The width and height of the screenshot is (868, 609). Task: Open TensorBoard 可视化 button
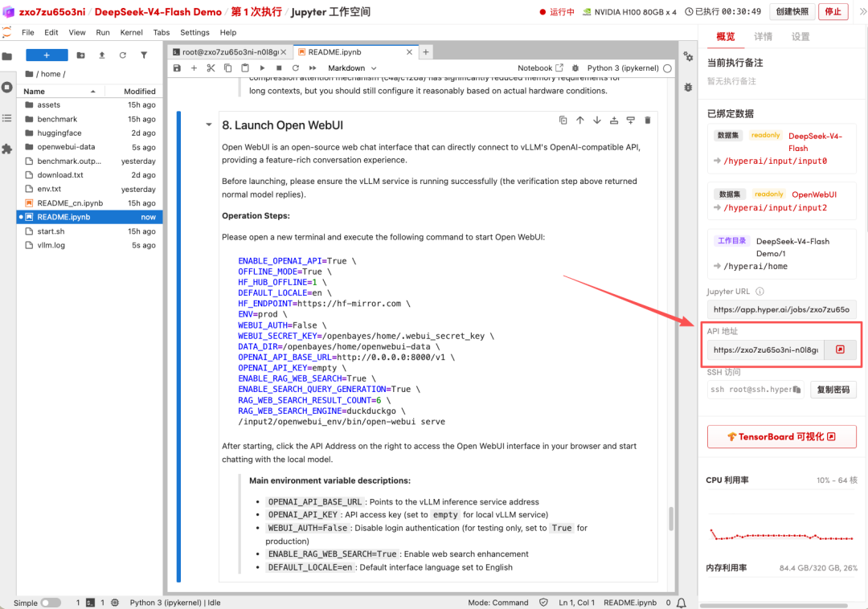click(x=782, y=436)
